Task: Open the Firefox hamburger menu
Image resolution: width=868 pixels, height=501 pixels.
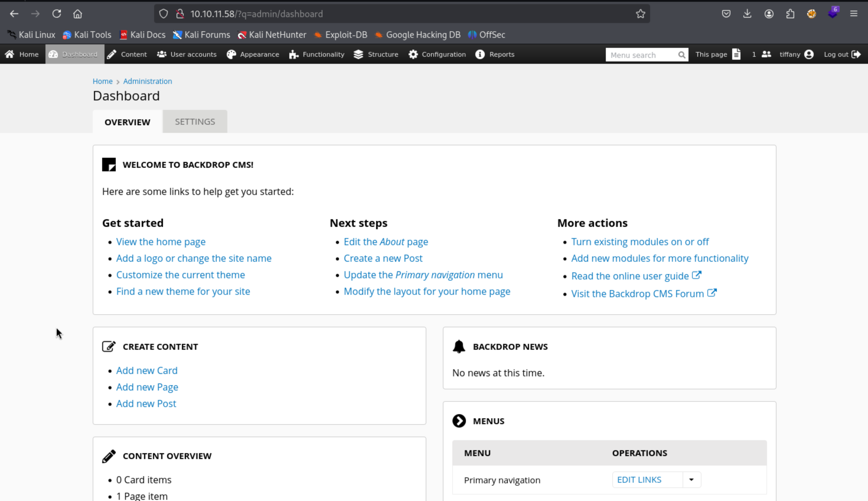Action: pos(854,14)
